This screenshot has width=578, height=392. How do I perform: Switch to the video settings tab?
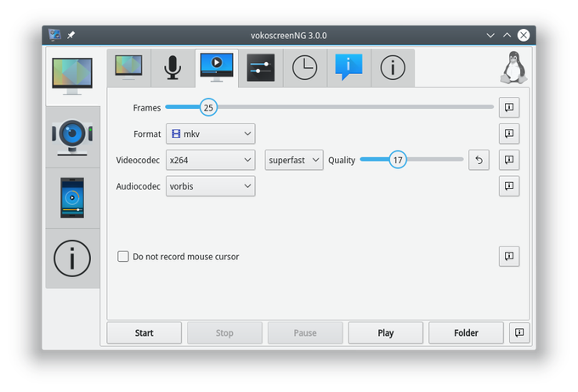pos(217,68)
